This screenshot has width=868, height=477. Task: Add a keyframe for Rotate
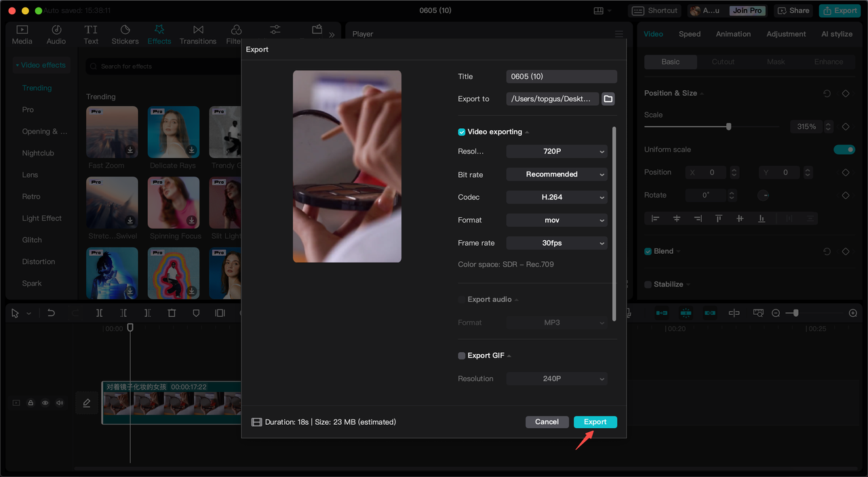pos(846,195)
